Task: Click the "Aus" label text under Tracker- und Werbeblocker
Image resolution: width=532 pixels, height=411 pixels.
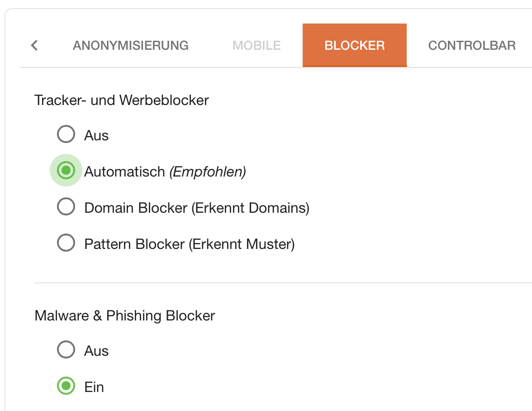Action: pyautogui.click(x=96, y=135)
